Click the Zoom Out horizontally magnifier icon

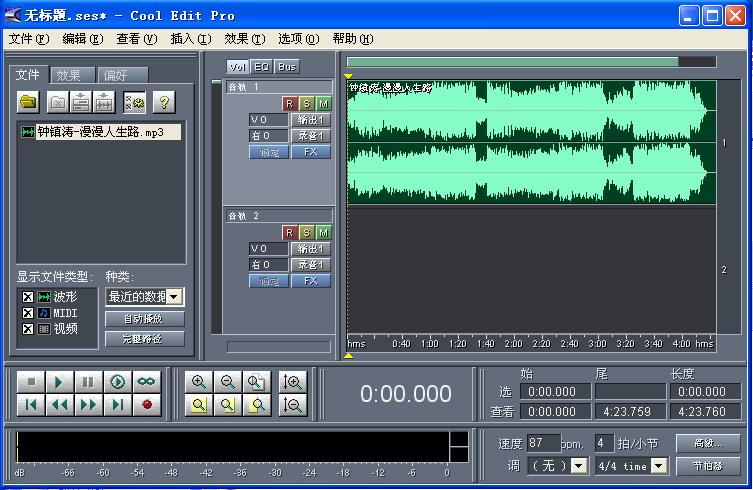click(x=228, y=382)
